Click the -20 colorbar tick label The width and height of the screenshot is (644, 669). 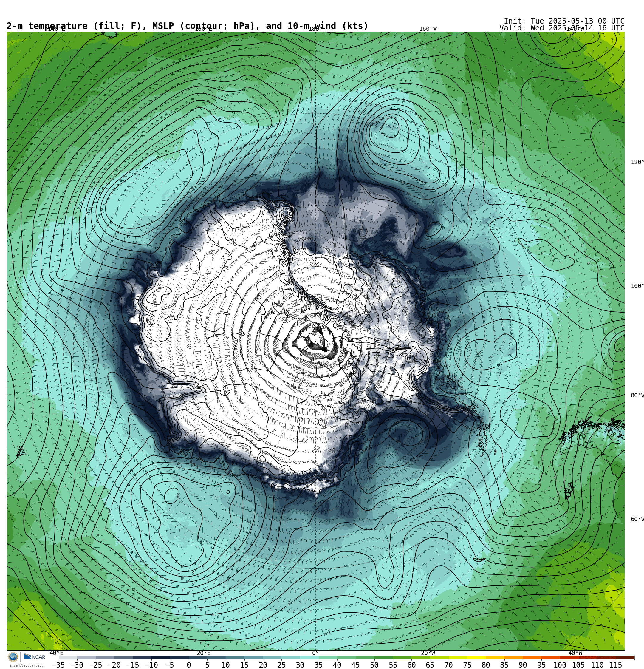click(x=114, y=665)
